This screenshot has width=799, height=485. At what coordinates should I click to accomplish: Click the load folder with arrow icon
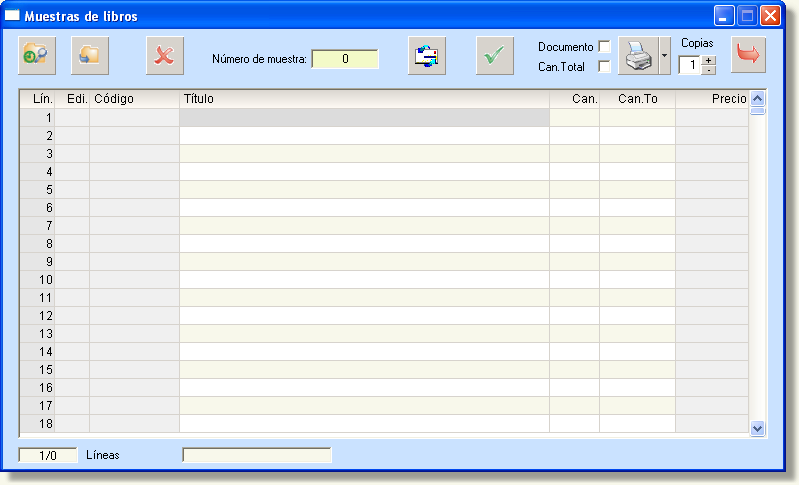tap(90, 56)
